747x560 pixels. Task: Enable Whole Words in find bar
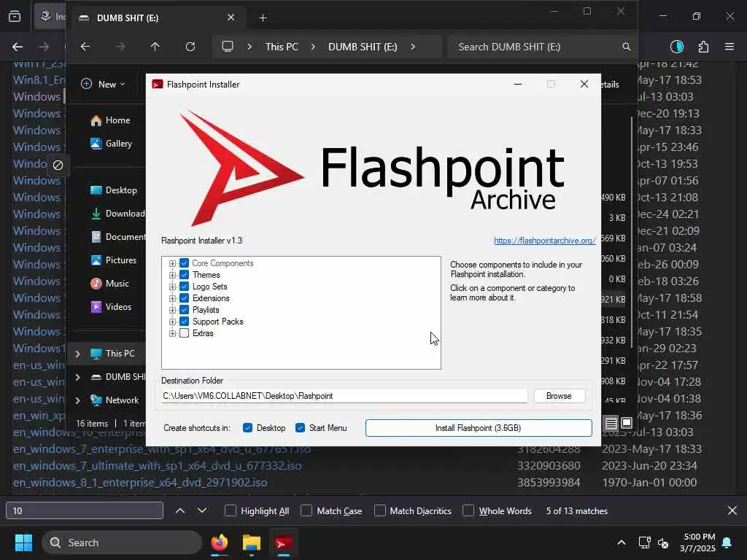[x=469, y=510]
